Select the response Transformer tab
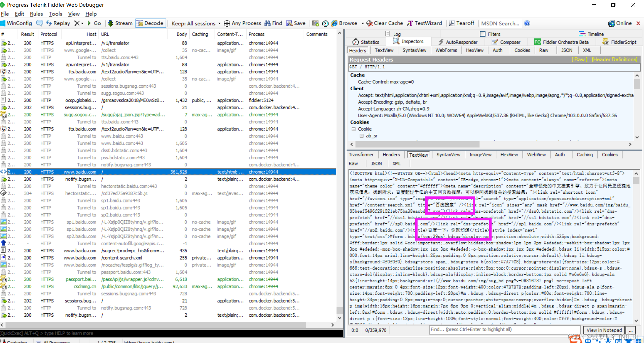The height and width of the screenshot is (343, 644). 361,155
